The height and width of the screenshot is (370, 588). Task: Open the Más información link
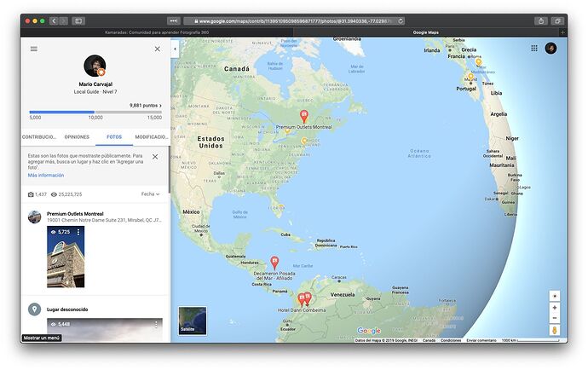click(46, 176)
